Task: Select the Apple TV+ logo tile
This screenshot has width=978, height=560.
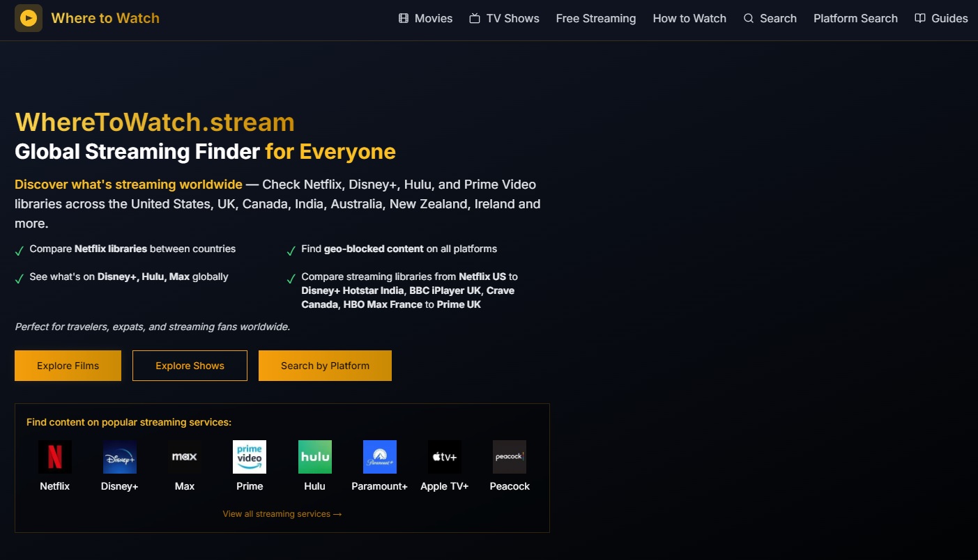Action: click(x=445, y=457)
